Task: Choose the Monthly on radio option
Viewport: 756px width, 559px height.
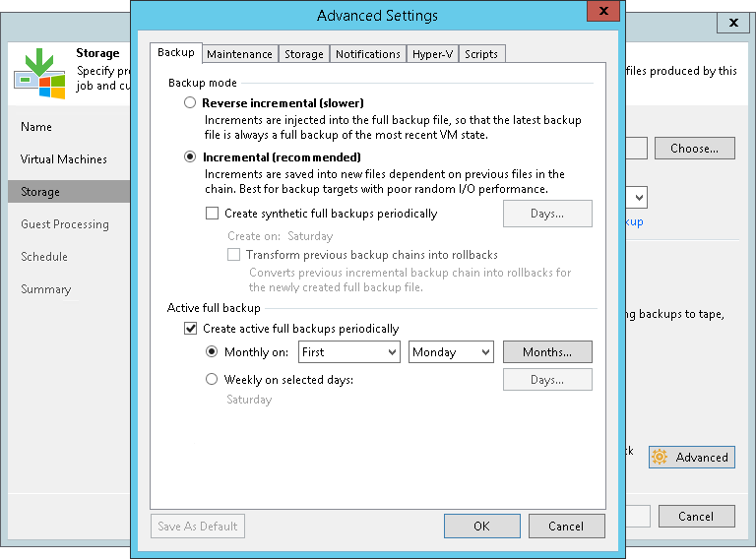Action: click(x=212, y=351)
